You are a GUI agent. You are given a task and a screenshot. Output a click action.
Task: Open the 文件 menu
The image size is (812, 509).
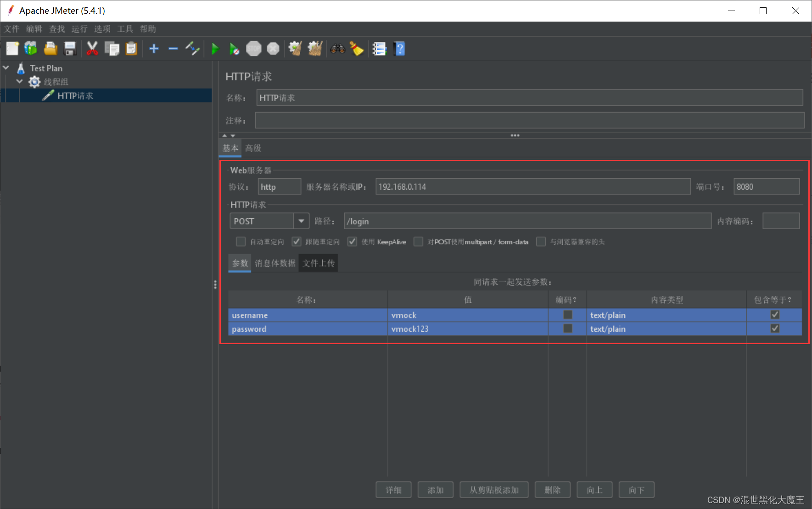coord(12,29)
